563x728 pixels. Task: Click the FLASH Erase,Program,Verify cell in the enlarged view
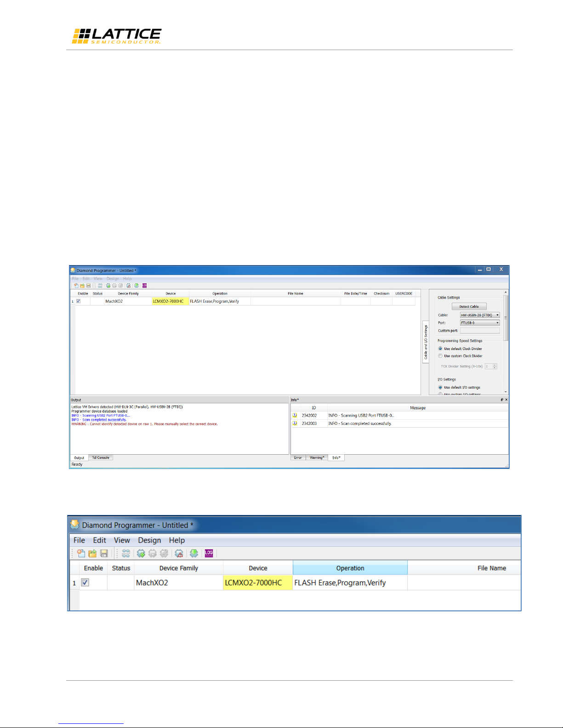pyautogui.click(x=350, y=582)
